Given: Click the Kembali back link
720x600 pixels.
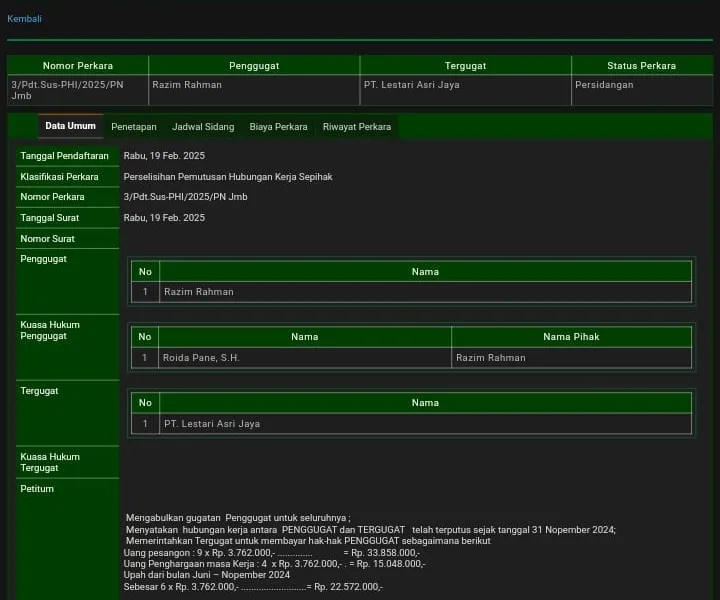Looking at the screenshot, I should (24, 19).
